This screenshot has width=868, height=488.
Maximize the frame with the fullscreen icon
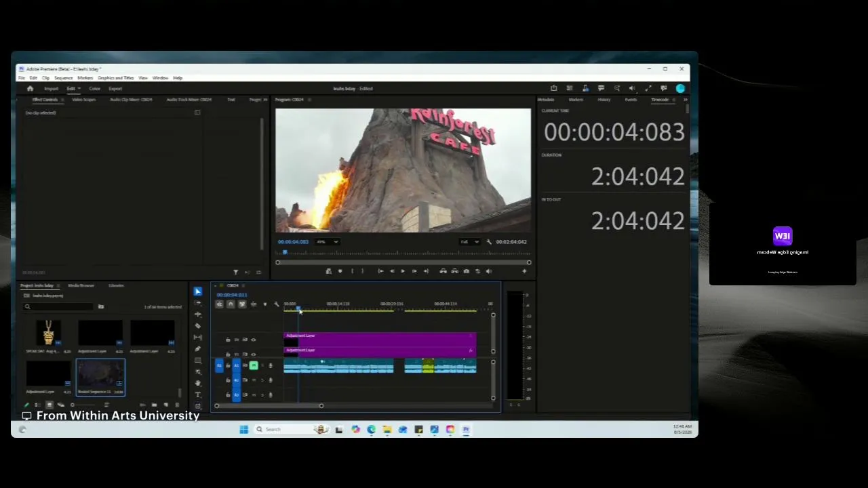click(x=648, y=88)
